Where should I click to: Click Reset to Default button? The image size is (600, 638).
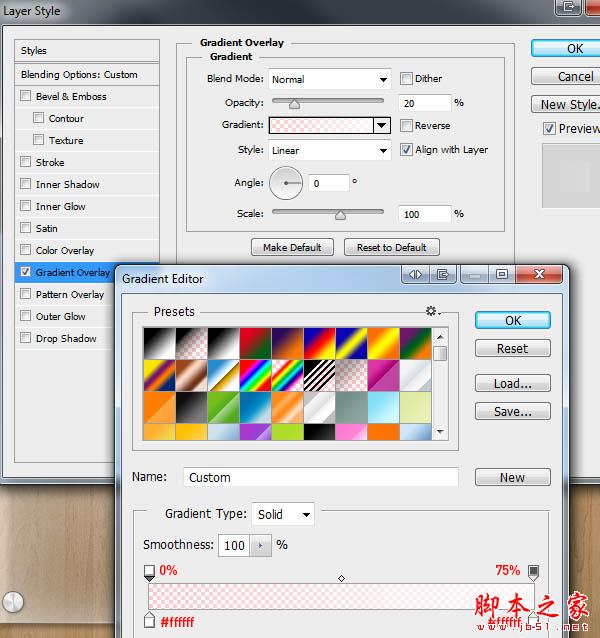(391, 247)
